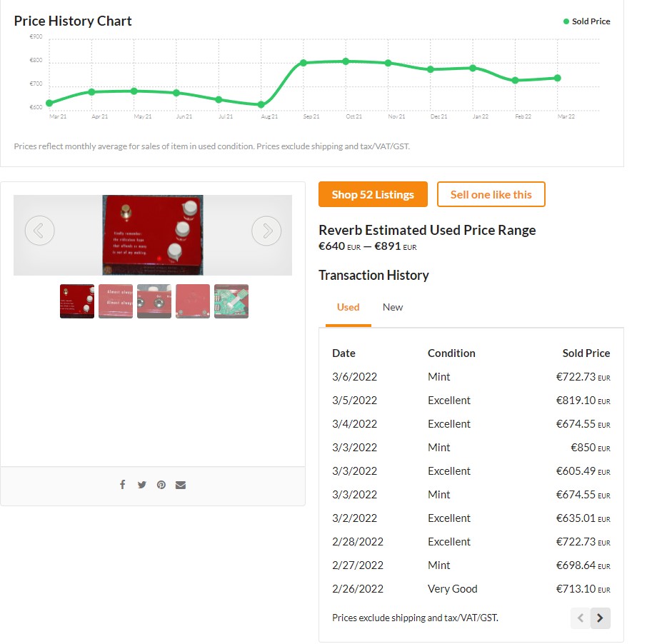The image size is (647, 644).
Task: Click the Sep 21 data point on chart
Action: coord(304,63)
